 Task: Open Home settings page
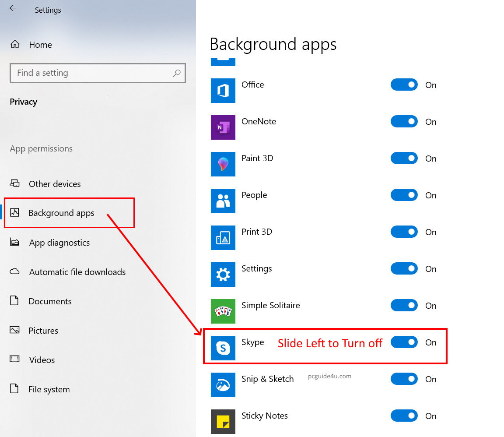(40, 45)
